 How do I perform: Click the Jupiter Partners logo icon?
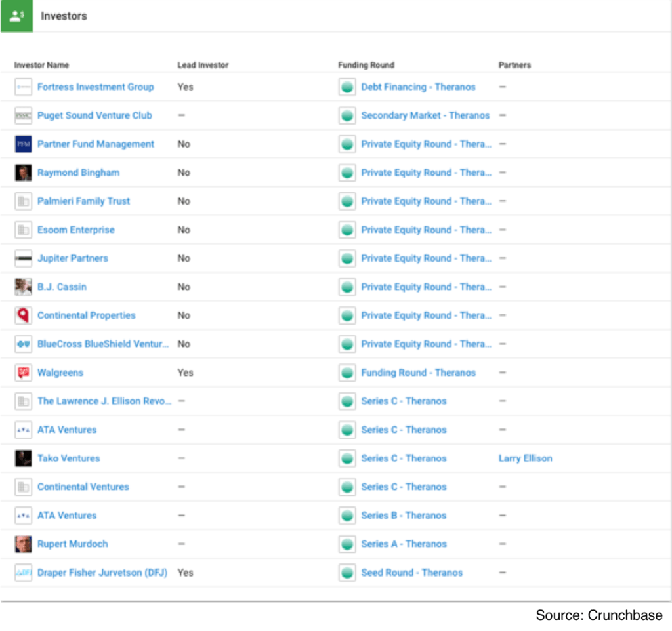(x=23, y=258)
